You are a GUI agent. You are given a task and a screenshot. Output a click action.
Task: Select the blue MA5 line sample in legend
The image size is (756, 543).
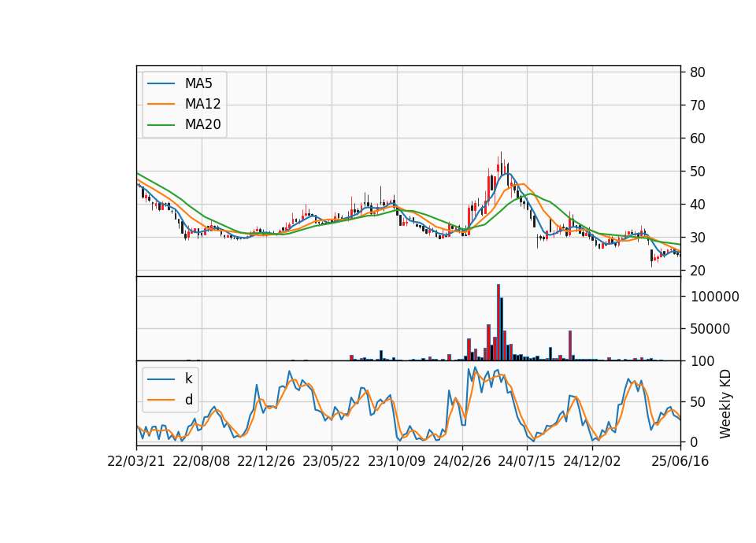tap(161, 83)
